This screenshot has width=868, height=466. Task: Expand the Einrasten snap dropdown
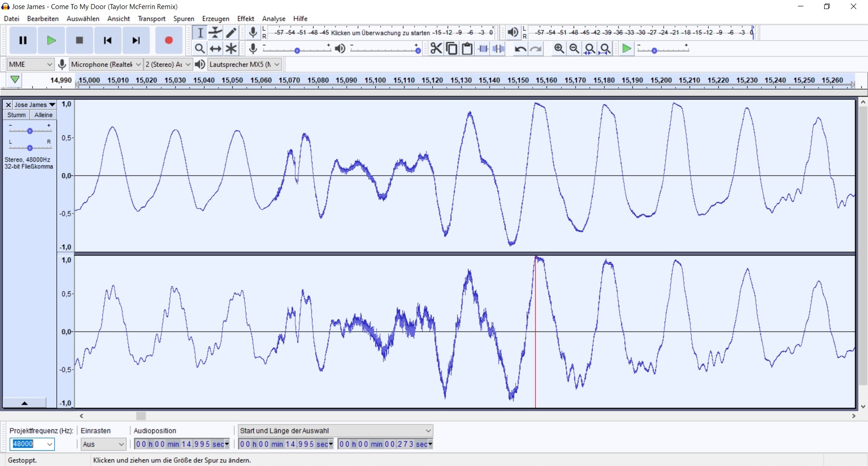click(x=104, y=444)
